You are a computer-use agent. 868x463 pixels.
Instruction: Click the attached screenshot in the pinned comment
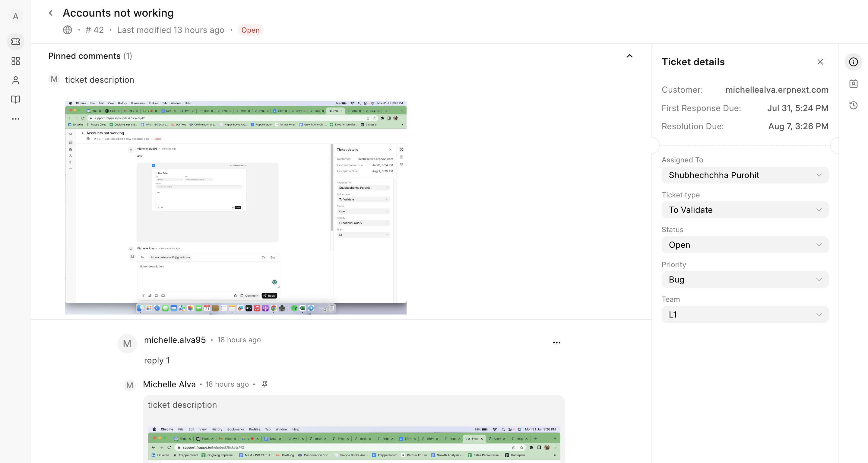pos(236,207)
